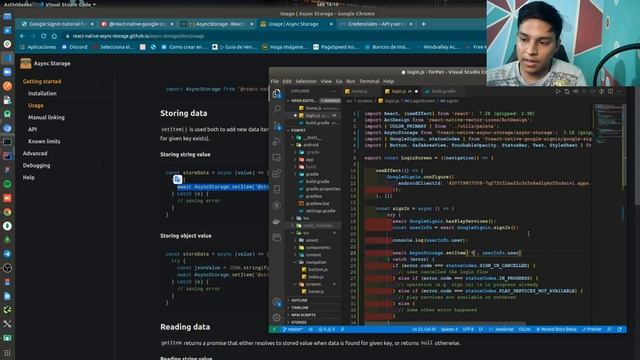Viewport: 640px width, 360px height.
Task: Open the Explorer view in VS Code activity bar
Action: pos(277,93)
